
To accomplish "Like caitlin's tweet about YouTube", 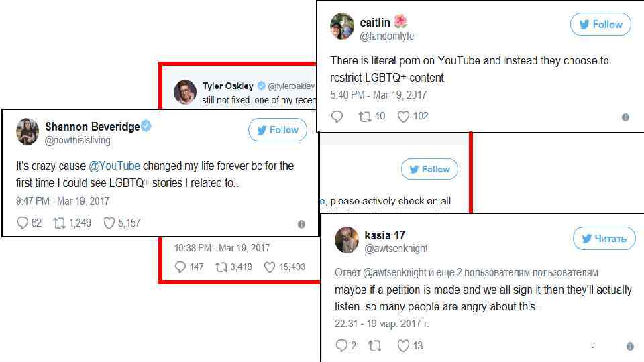I will tap(403, 117).
